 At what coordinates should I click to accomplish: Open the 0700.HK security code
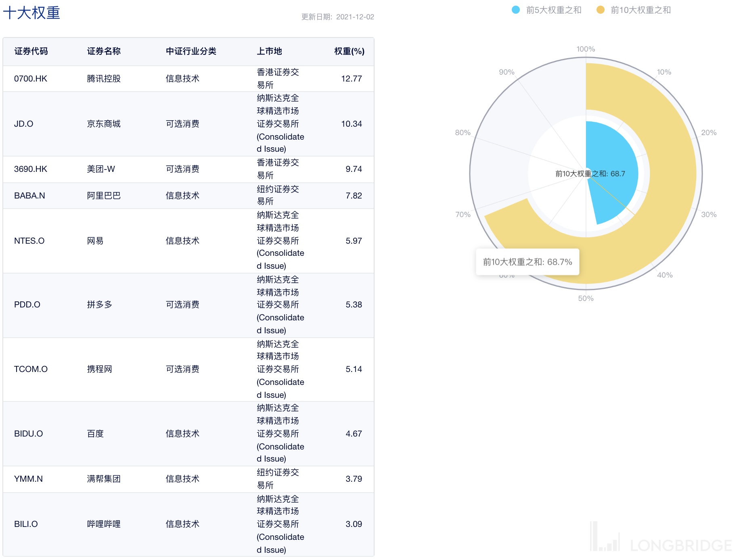coord(31,79)
